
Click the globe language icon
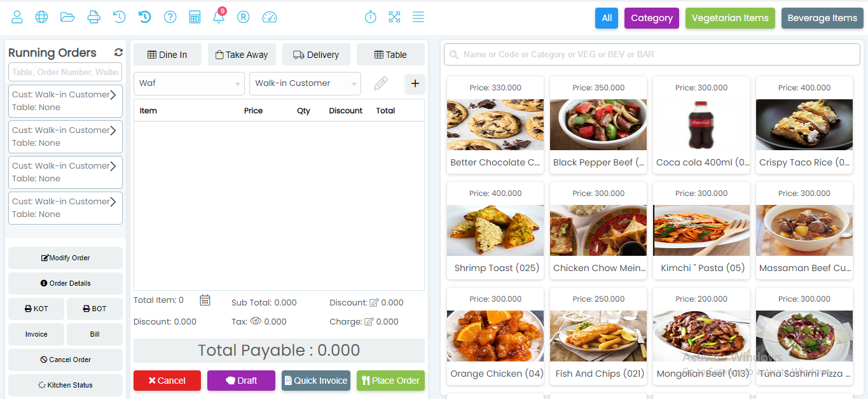point(42,17)
